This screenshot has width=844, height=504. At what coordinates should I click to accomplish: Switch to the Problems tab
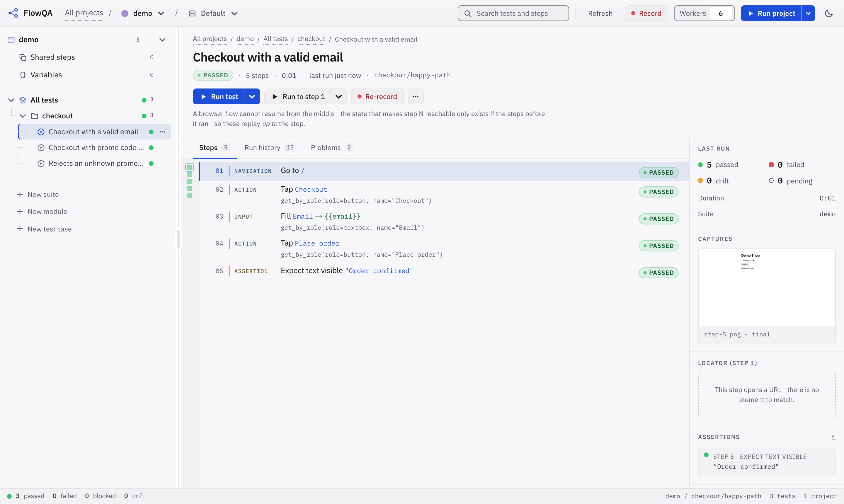332,148
